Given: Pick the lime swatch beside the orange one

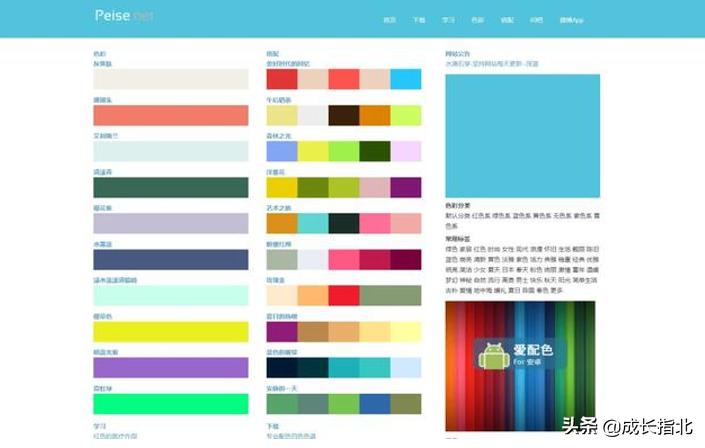Looking at the screenshot, I should [406, 115].
